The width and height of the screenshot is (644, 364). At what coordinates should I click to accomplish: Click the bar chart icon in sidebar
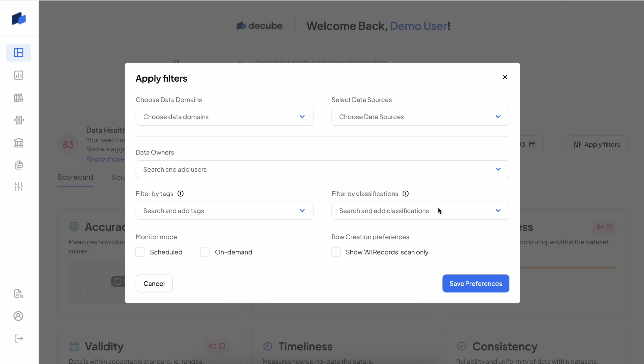coord(19,75)
